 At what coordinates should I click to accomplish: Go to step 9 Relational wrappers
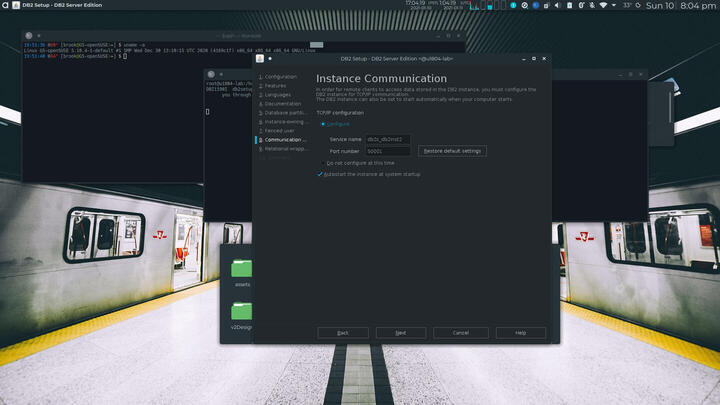coord(283,149)
